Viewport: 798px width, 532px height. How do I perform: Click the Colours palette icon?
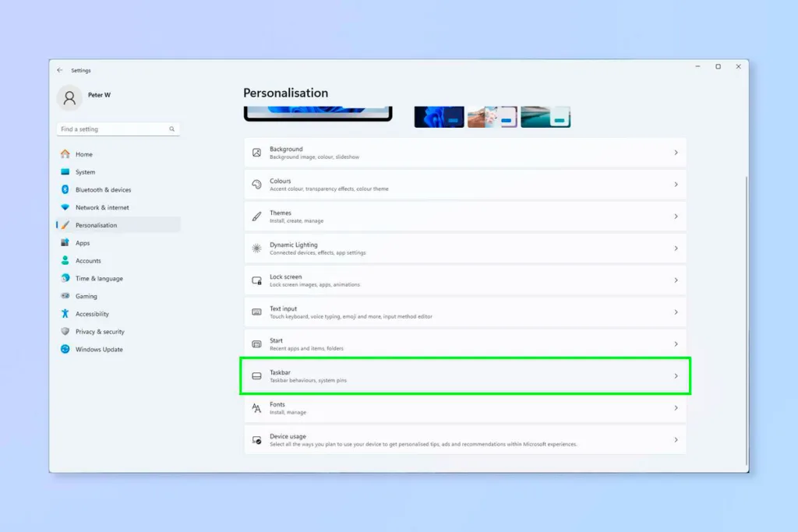tap(256, 184)
